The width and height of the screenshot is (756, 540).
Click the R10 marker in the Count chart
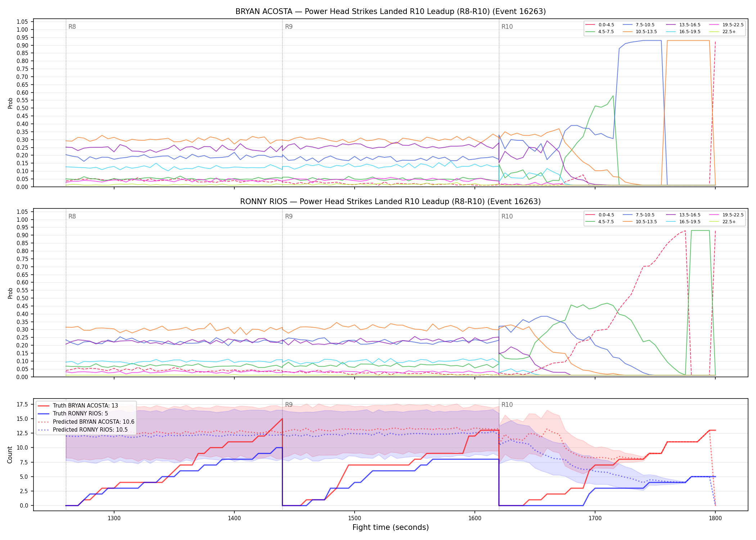(x=507, y=405)
